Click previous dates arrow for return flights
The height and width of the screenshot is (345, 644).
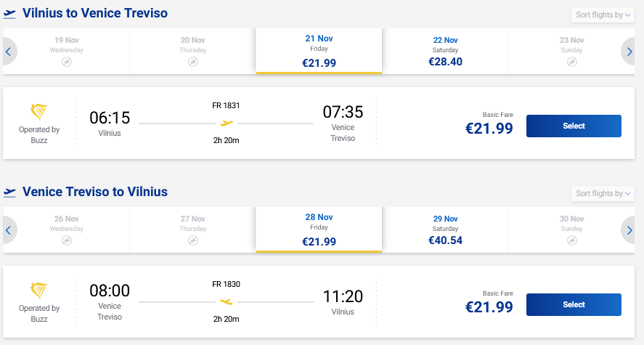point(9,230)
